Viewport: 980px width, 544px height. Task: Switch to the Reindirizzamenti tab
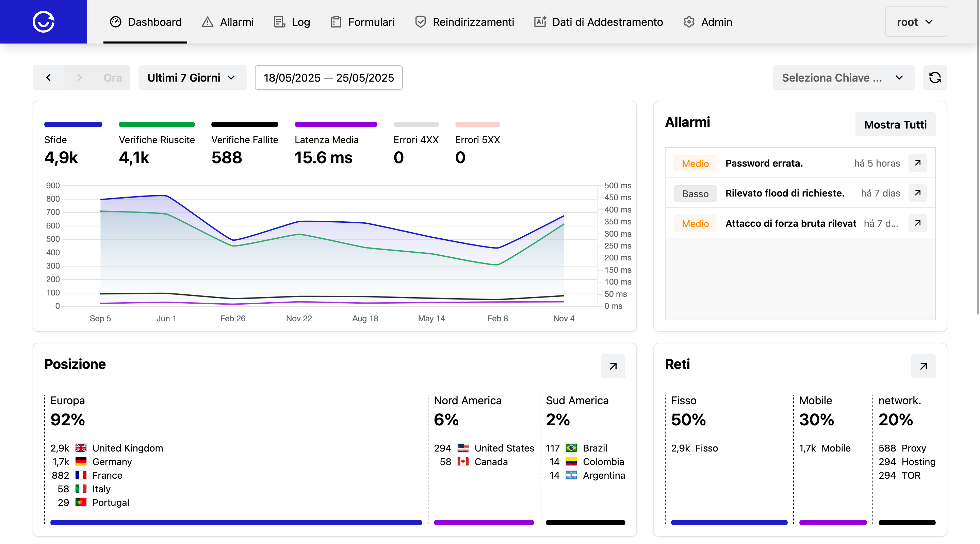[464, 22]
